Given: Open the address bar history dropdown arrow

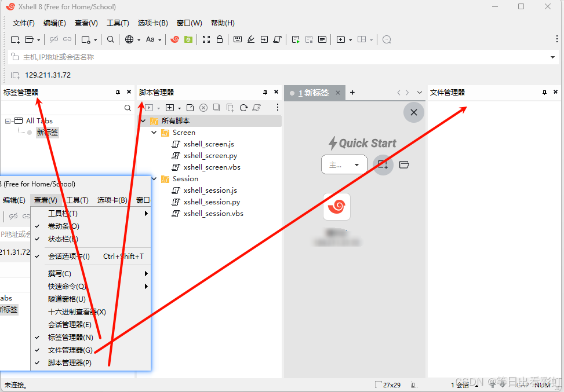Looking at the screenshot, I should 552,57.
